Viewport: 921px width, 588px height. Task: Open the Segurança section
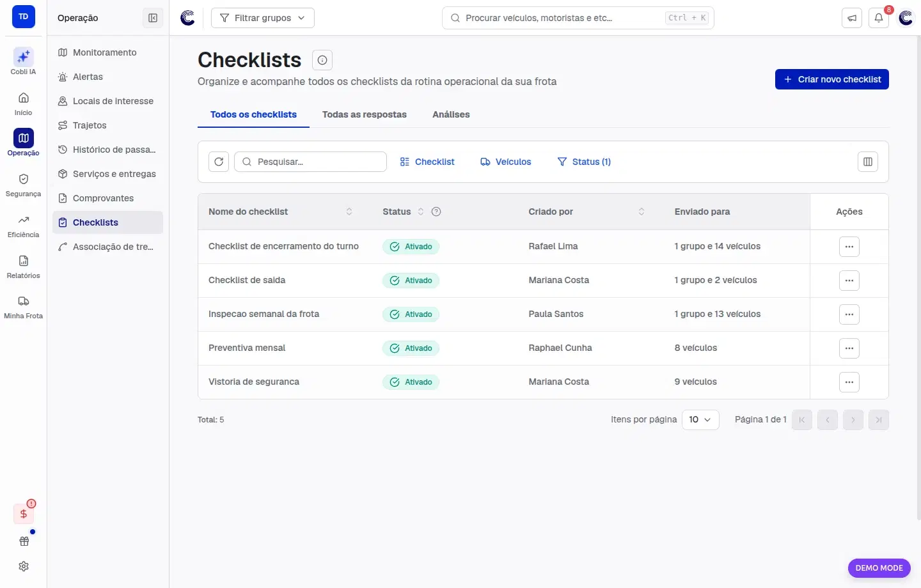[23, 185]
